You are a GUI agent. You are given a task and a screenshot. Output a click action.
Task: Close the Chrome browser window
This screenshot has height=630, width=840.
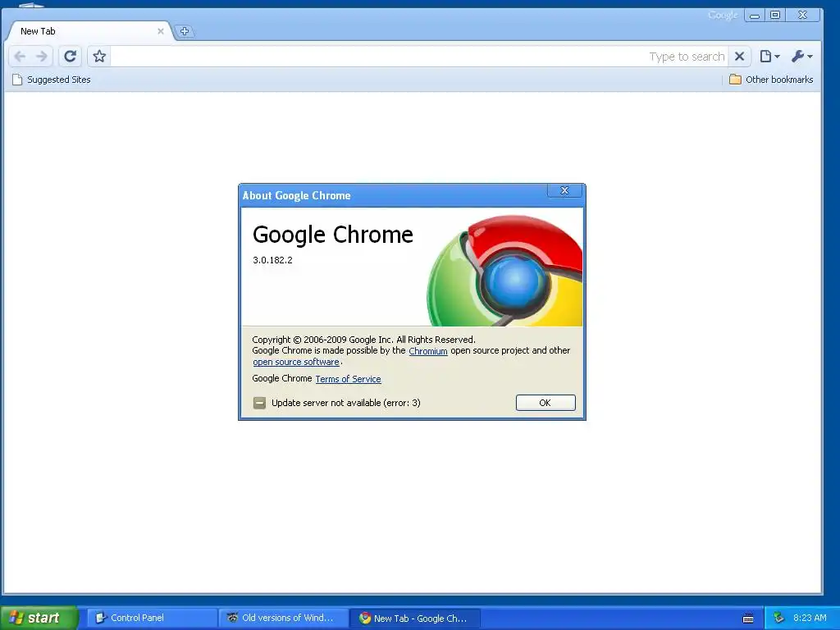tap(802, 15)
